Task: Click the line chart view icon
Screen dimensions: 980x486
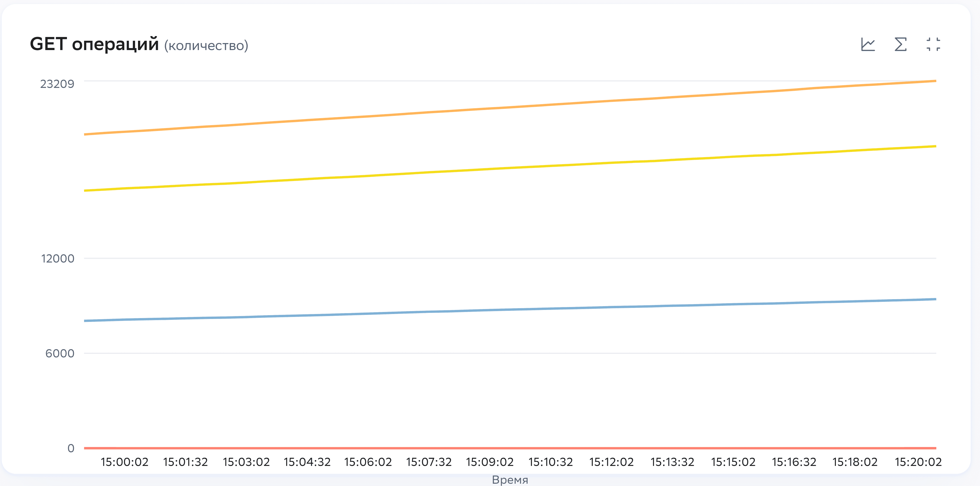Action: click(x=868, y=45)
